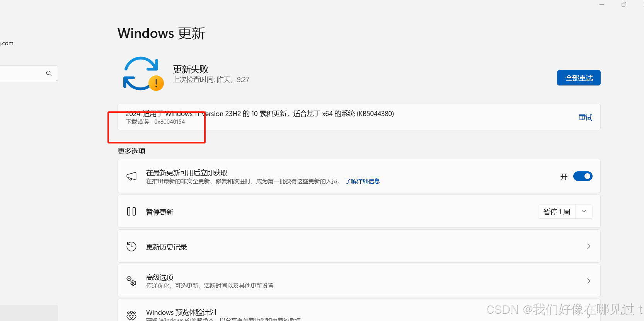Click the history clock icon
Viewport: 644px width, 321px height.
click(x=131, y=246)
